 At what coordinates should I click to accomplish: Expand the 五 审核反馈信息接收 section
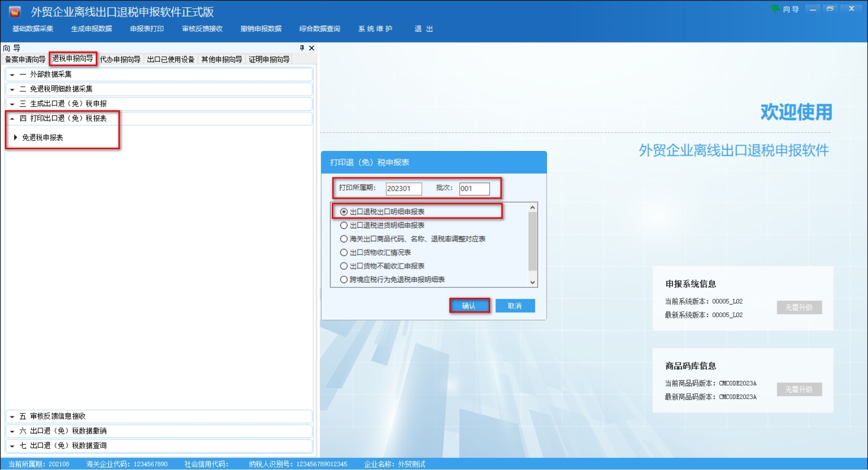click(x=13, y=416)
